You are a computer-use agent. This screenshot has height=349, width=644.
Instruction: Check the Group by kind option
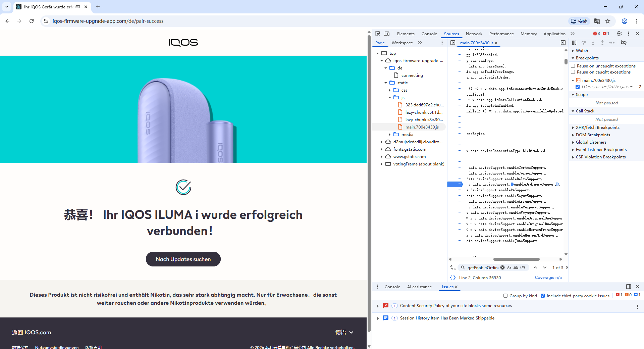[x=505, y=296]
